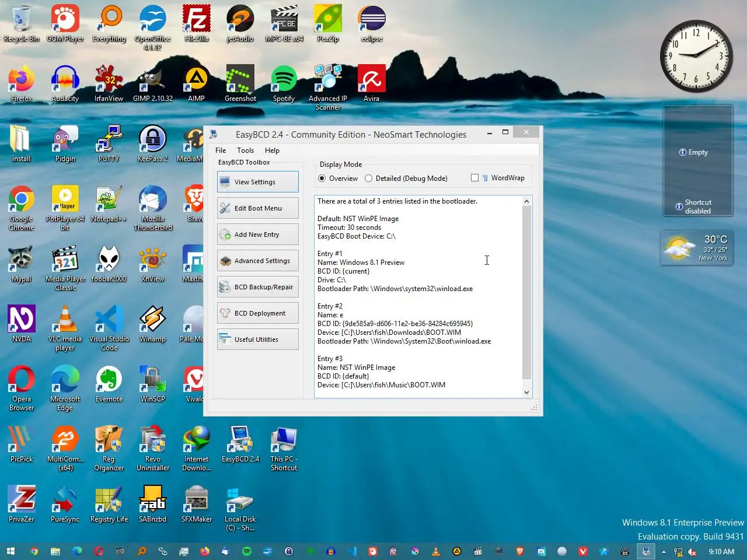This screenshot has height=560, width=747.
Task: Open the Useful Utilities section
Action: [258, 339]
